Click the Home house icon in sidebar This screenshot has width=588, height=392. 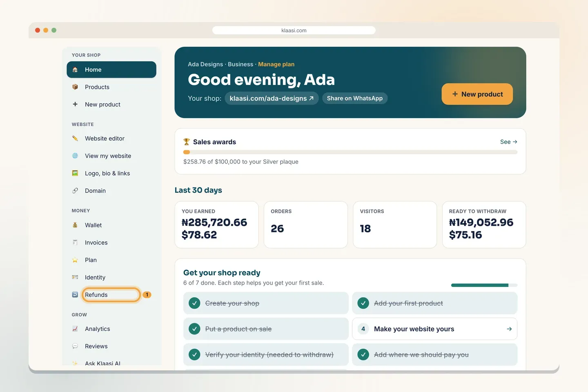click(75, 70)
